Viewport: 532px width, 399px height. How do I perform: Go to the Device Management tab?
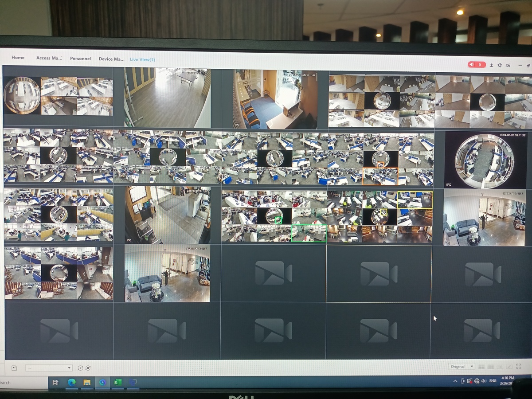111,59
